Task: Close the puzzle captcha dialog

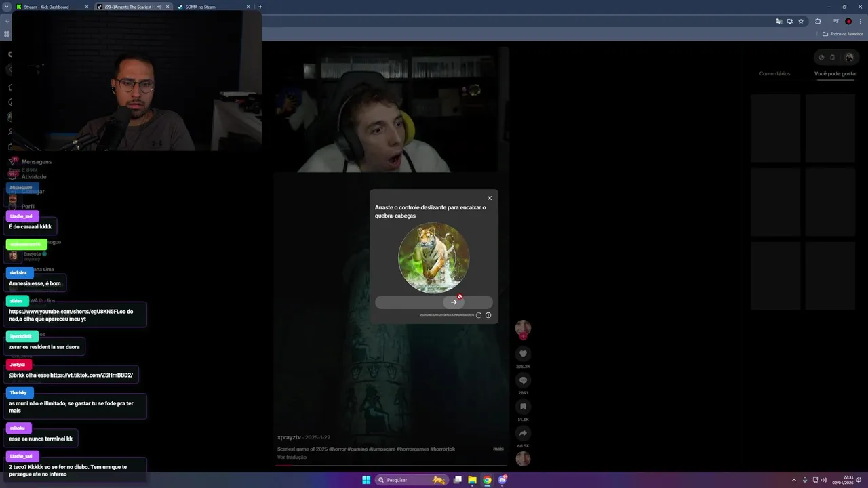Action: (490, 198)
